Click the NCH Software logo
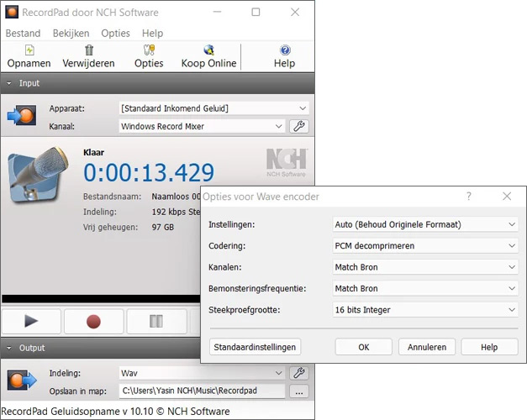 click(x=287, y=163)
